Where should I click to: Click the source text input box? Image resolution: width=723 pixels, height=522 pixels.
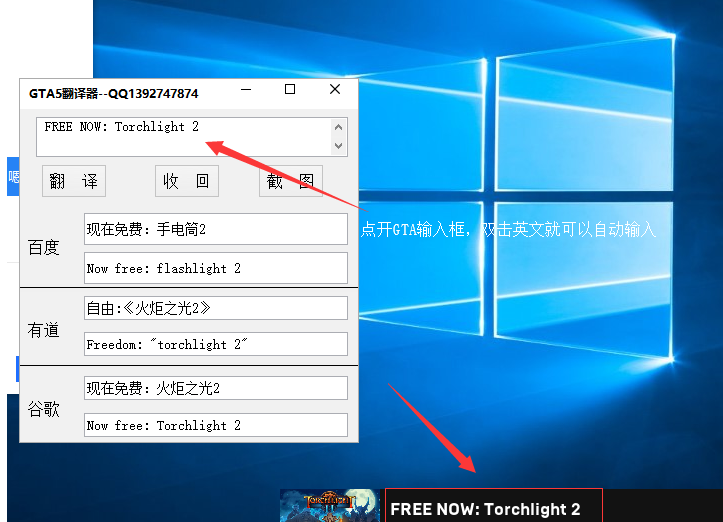185,137
